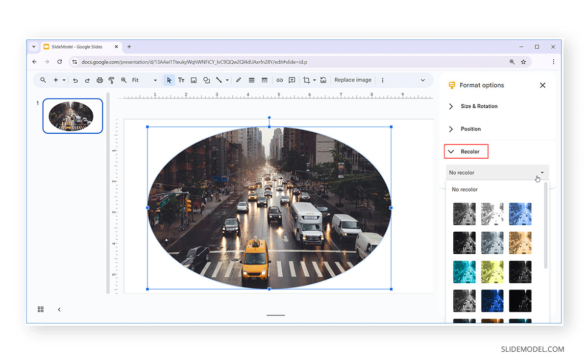Go back in the browser
588x364 pixels.
pyautogui.click(x=34, y=62)
